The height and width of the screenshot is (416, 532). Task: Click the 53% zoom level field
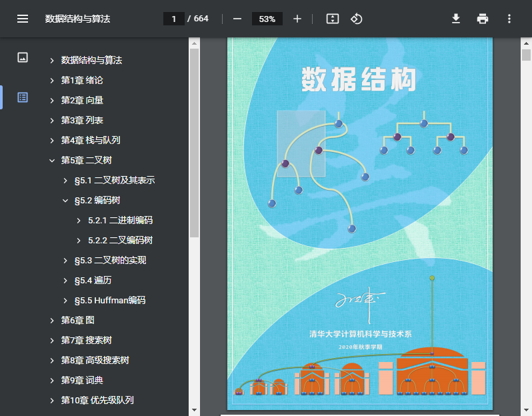267,19
